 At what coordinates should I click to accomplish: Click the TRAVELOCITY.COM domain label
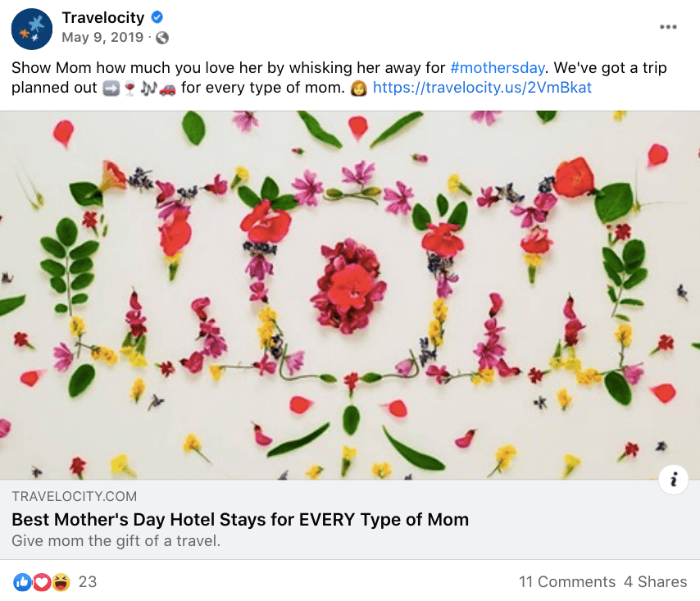click(x=74, y=497)
